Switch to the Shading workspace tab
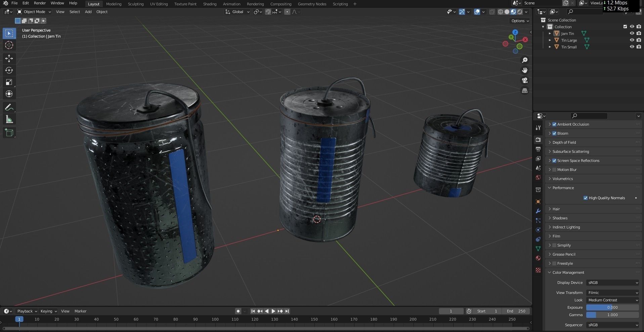Image resolution: width=644 pixels, height=332 pixels. pos(210,4)
